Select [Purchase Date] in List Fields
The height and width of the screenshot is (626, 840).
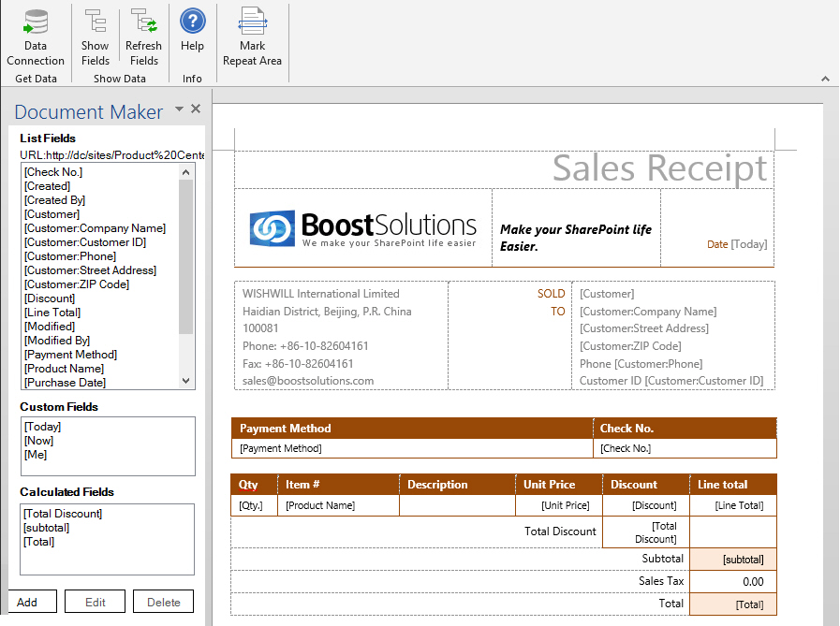pos(65,383)
